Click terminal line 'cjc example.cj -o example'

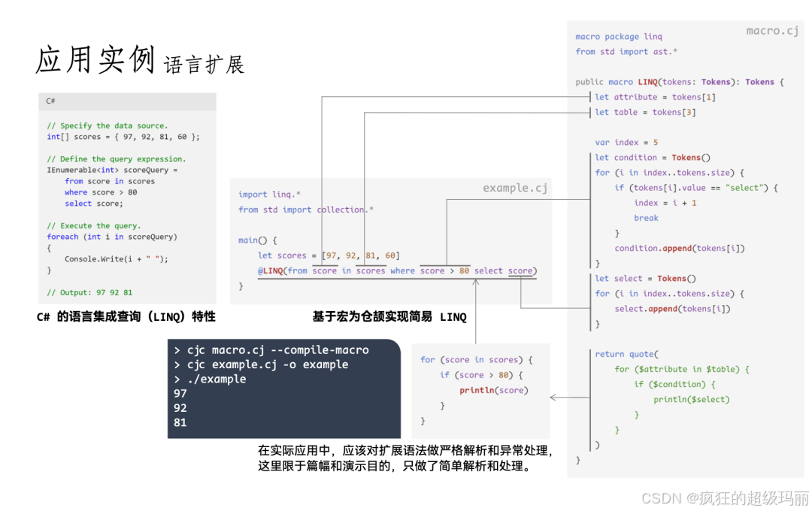point(268,364)
